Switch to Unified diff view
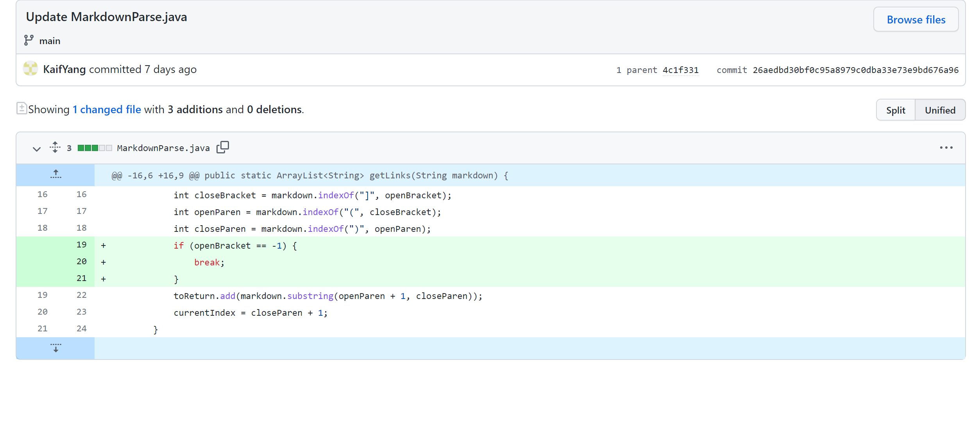This screenshot has height=427, width=980. point(940,110)
